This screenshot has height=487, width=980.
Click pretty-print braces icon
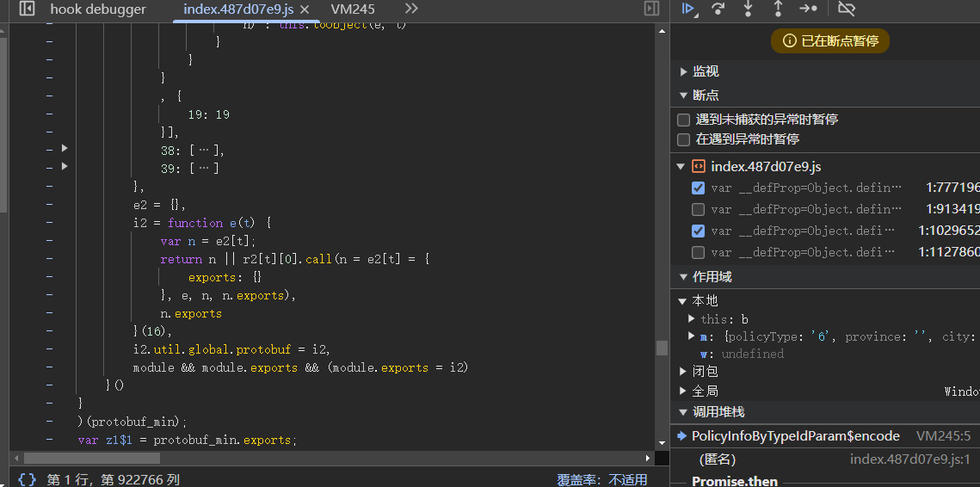(27, 479)
